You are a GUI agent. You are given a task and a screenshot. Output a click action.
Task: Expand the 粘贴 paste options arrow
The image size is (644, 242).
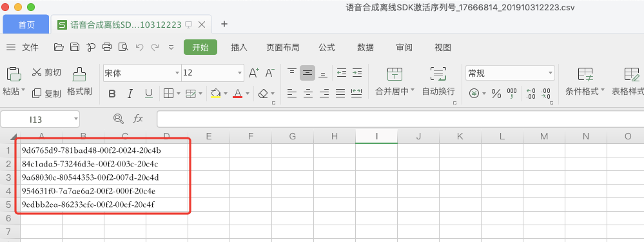point(23,90)
